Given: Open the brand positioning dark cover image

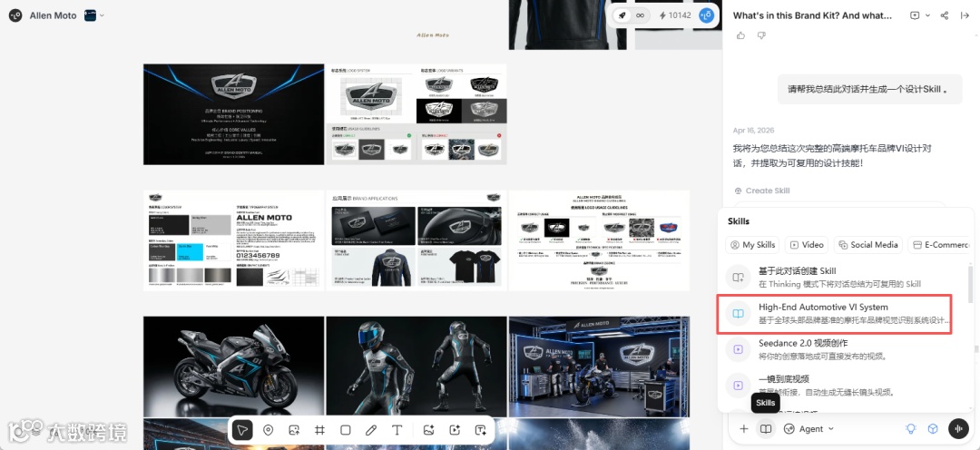Looking at the screenshot, I should pyautogui.click(x=234, y=114).
